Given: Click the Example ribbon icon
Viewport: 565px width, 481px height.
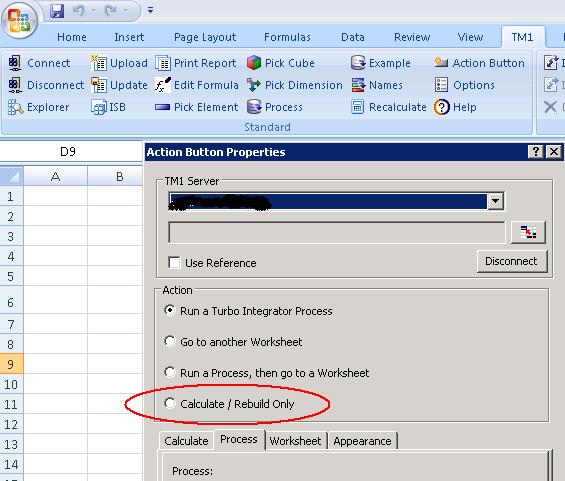Looking at the screenshot, I should pyautogui.click(x=358, y=63).
